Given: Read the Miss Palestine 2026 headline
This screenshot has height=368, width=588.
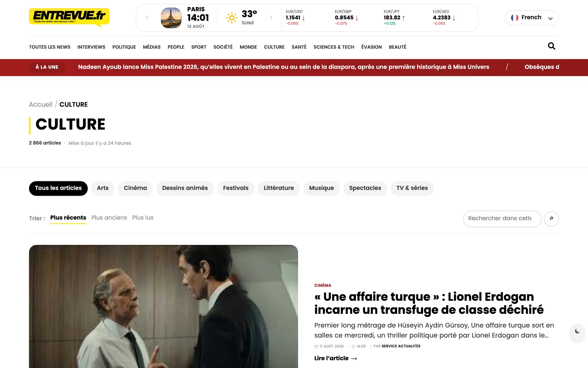Looking at the screenshot, I should pyautogui.click(x=284, y=67).
